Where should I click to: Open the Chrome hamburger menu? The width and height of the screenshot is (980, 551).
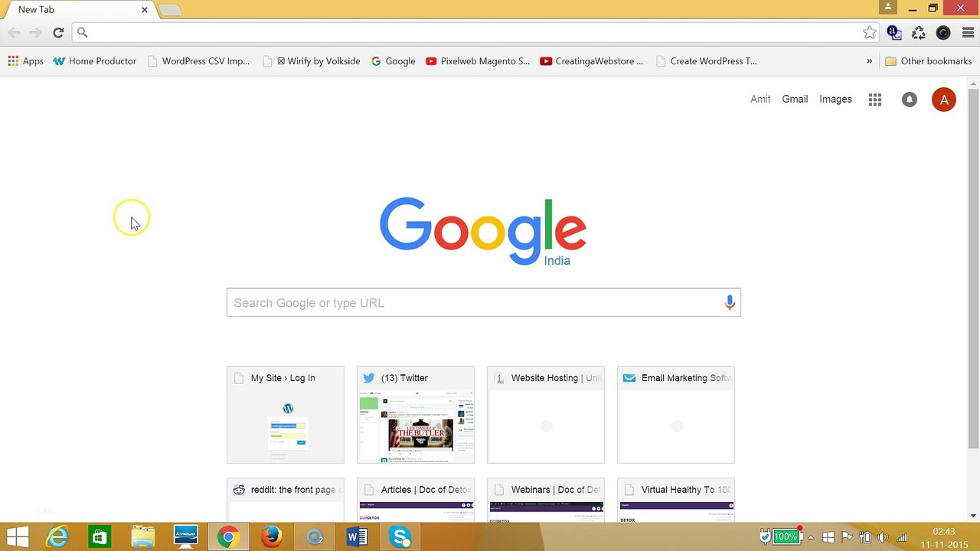[x=968, y=32]
